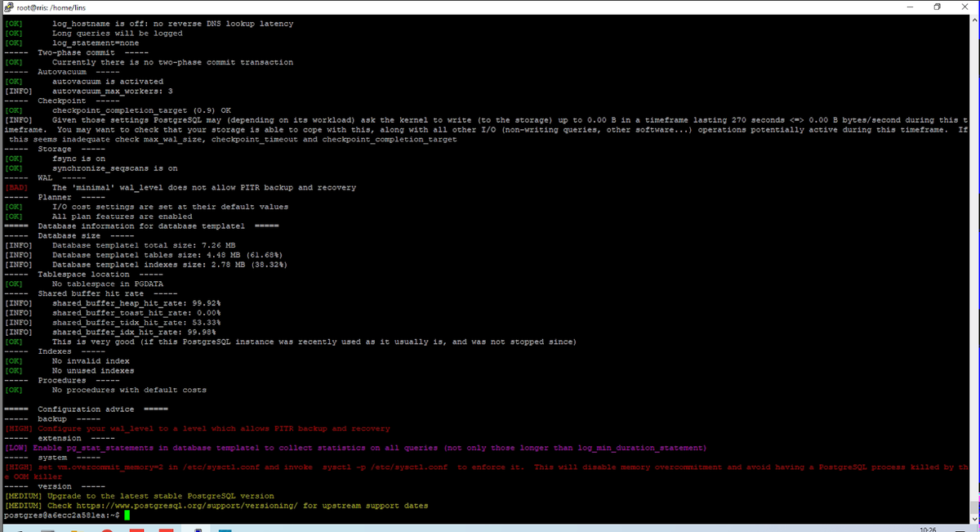
Task: Click 'autovacuum is activated' line
Action: pos(107,82)
